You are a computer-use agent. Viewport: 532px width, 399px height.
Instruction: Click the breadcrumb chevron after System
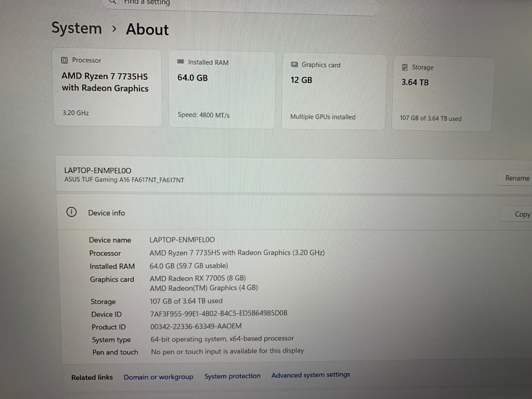(x=114, y=29)
